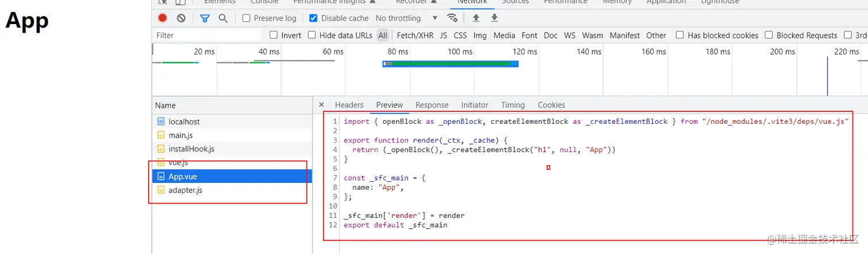
Task: Filter requests by Other
Action: (656, 35)
